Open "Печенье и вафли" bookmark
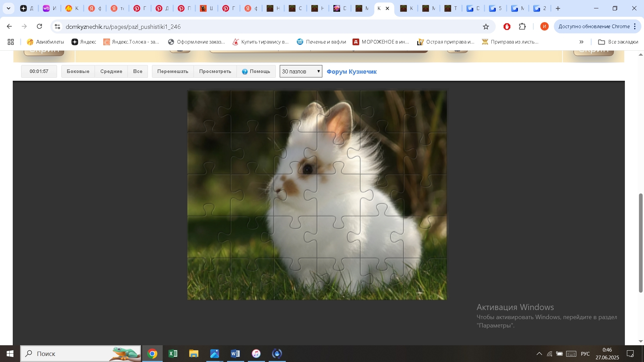Screen dimensions: 644x362 click(x=321, y=42)
